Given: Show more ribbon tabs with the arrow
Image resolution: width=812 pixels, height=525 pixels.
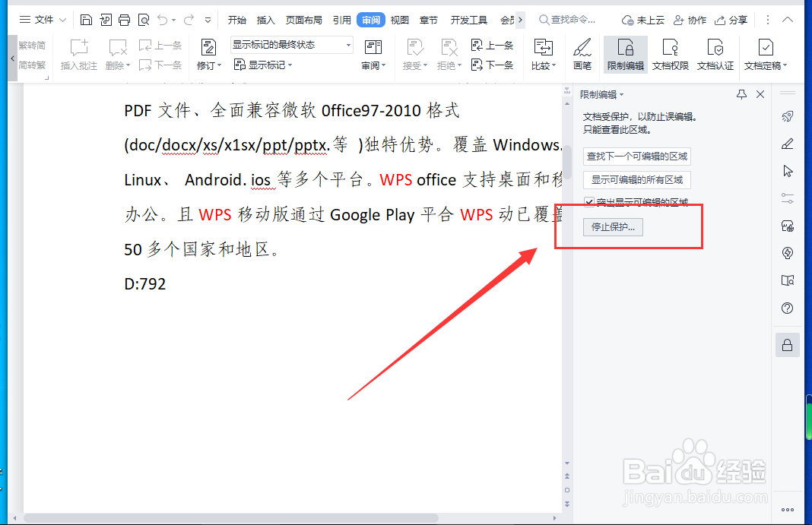Looking at the screenshot, I should coord(521,21).
